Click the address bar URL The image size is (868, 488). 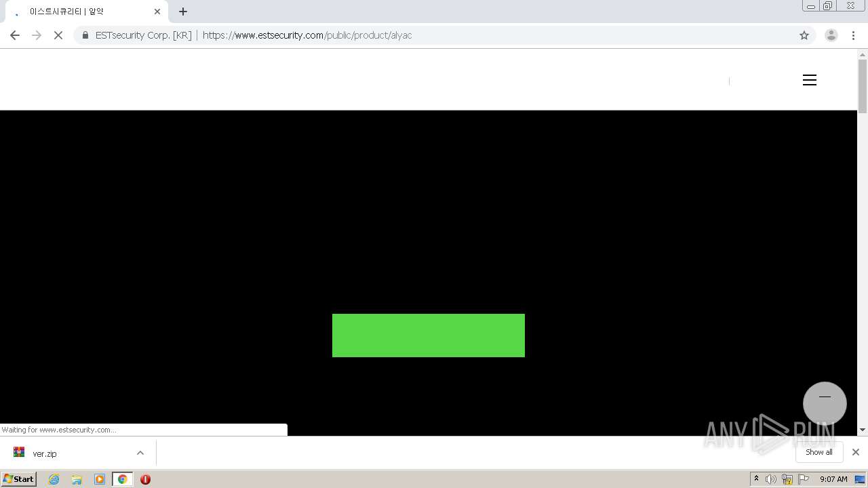click(x=307, y=35)
